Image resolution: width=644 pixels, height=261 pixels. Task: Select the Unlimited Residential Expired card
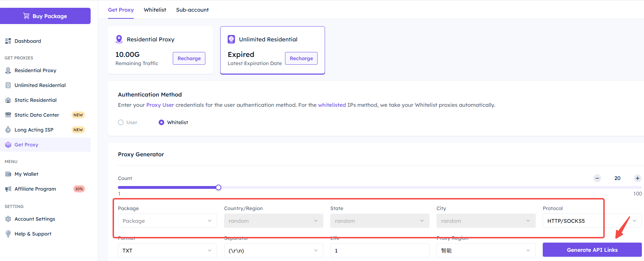pos(273,50)
